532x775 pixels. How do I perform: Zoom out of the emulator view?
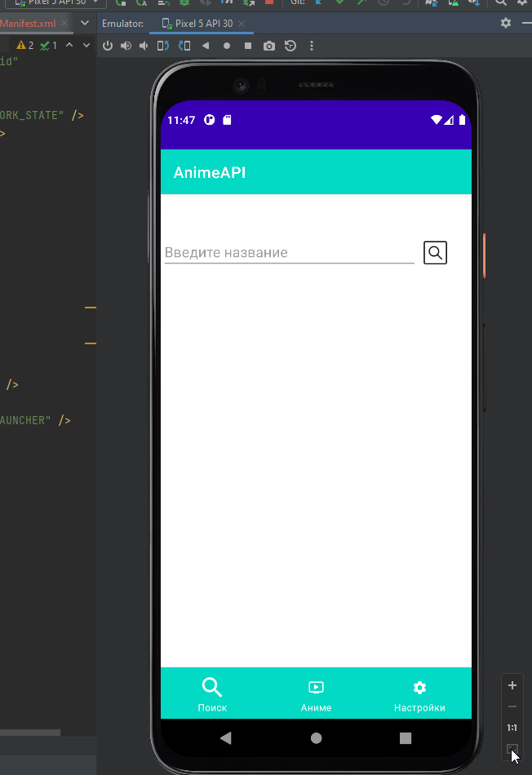(512, 706)
